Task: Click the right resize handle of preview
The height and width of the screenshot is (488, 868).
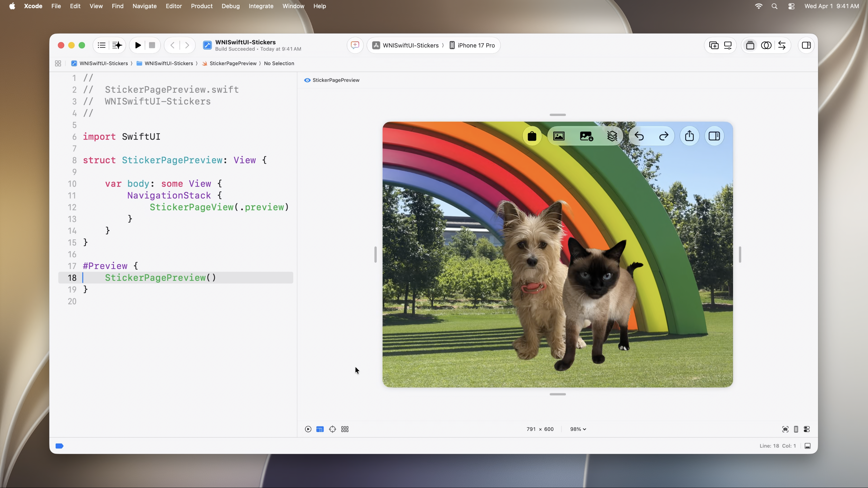Action: [740, 255]
